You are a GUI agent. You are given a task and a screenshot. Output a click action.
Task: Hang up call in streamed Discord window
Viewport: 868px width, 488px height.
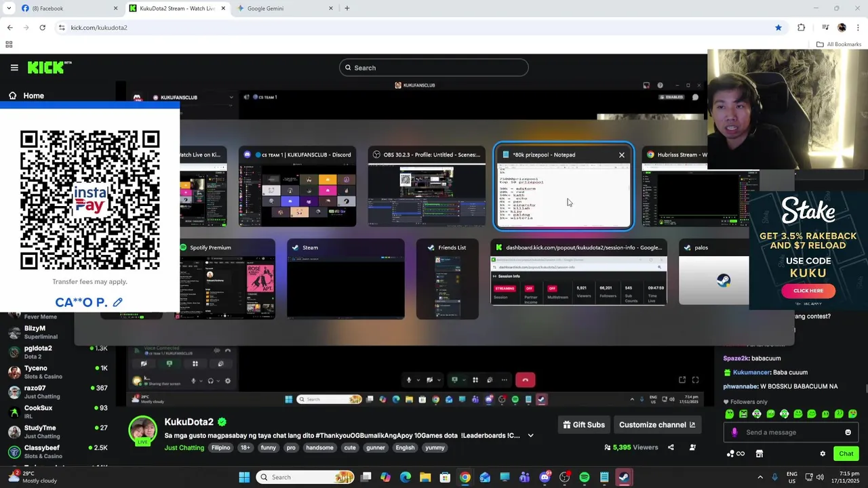click(x=525, y=380)
